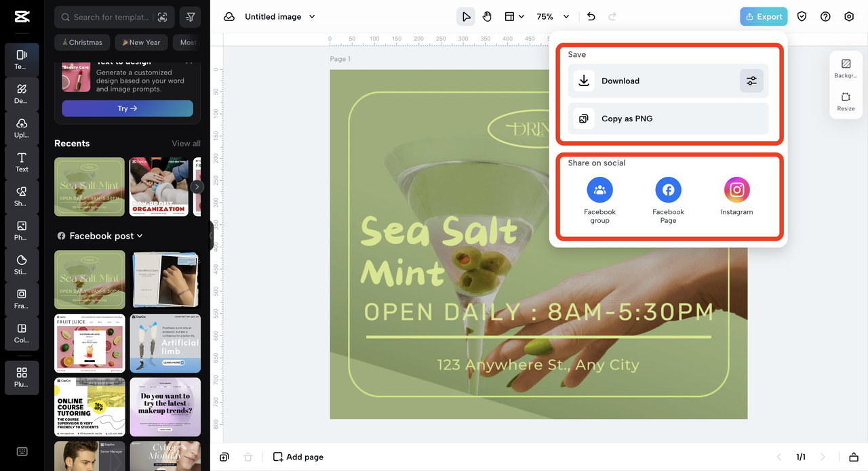868x471 pixels.
Task: Select the pointer selection tool
Action: click(465, 16)
